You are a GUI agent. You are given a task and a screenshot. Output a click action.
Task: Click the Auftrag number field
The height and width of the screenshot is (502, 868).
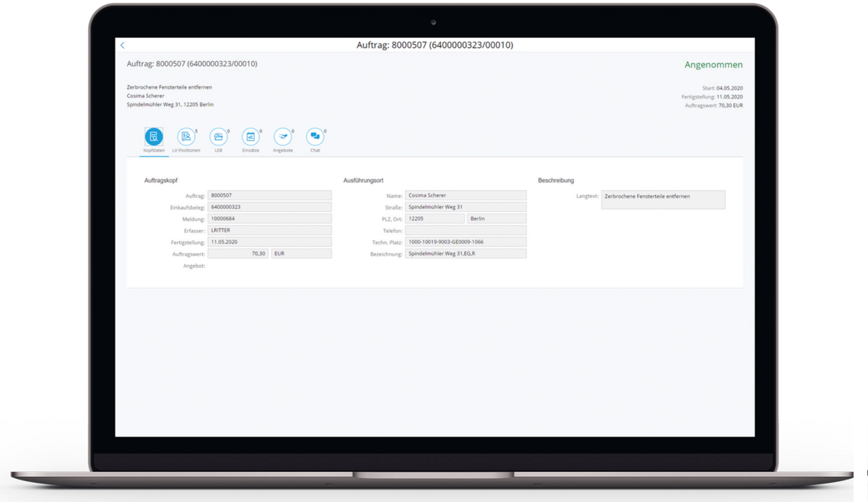[x=269, y=196]
